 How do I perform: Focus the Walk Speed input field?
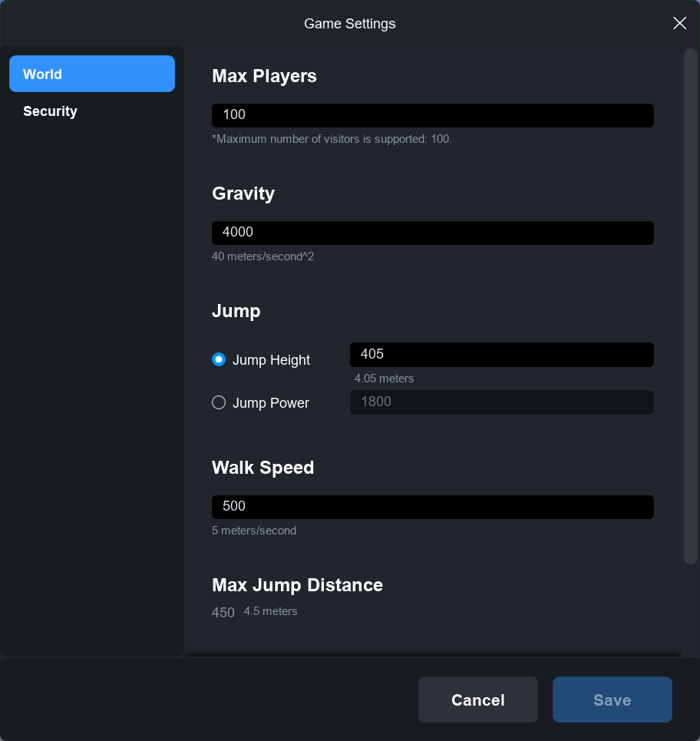point(432,507)
